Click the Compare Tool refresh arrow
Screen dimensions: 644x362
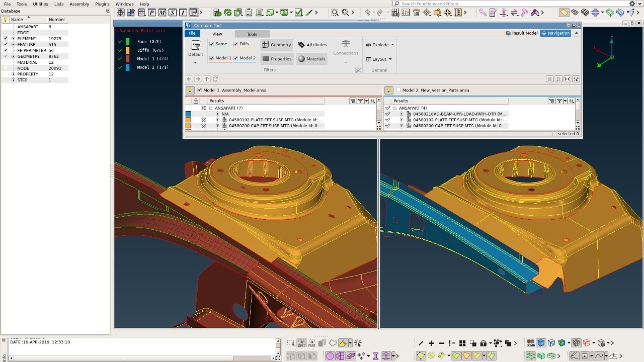215,79
